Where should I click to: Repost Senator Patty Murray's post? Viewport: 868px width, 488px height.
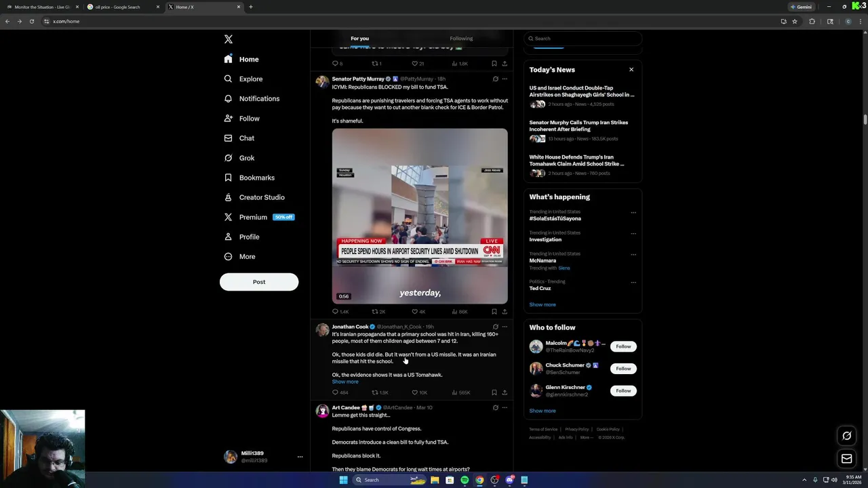pos(378,311)
